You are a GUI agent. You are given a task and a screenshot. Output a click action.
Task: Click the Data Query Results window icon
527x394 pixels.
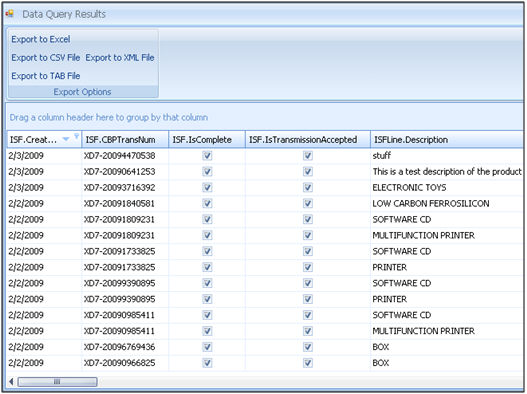pos(10,14)
